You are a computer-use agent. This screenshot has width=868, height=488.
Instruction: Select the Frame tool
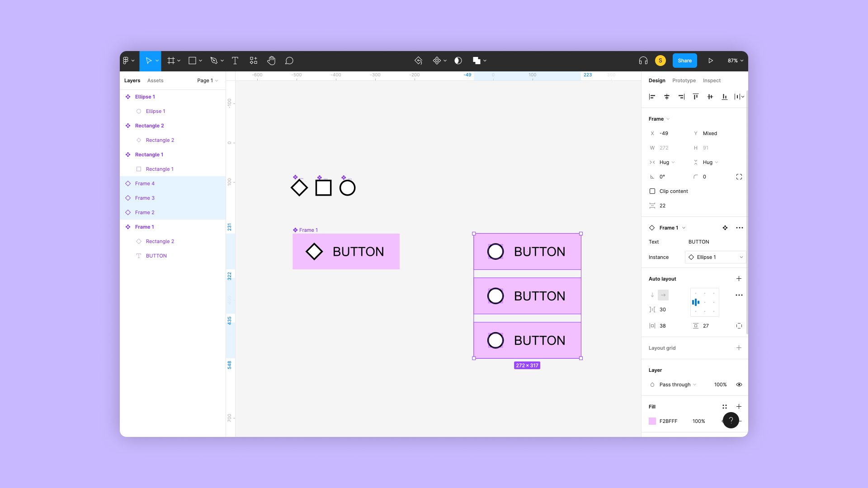(171, 61)
